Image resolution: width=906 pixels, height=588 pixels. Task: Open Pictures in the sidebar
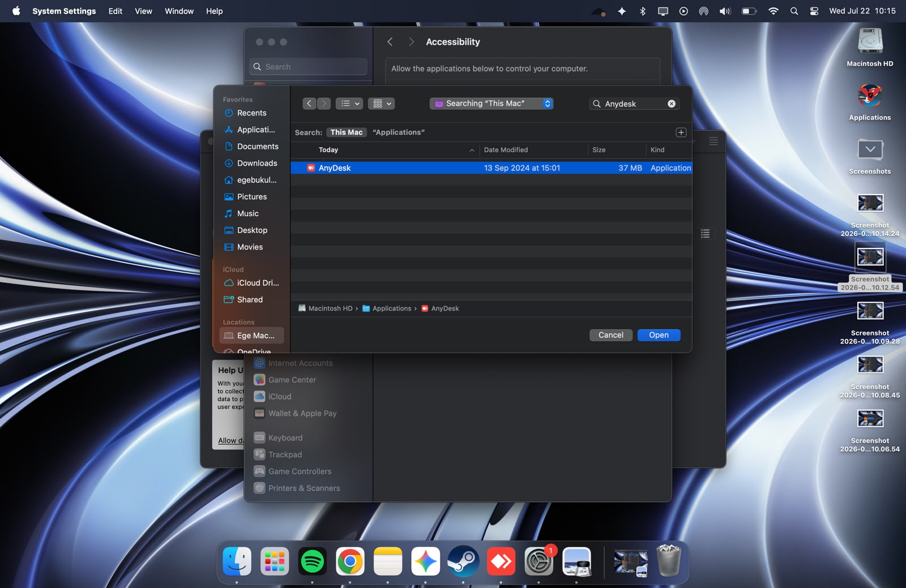point(251,197)
